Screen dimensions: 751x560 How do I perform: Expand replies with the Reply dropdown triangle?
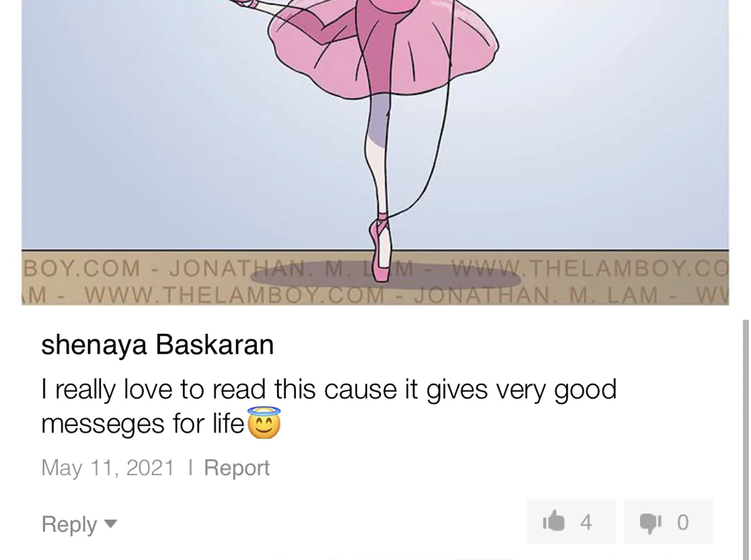click(111, 523)
